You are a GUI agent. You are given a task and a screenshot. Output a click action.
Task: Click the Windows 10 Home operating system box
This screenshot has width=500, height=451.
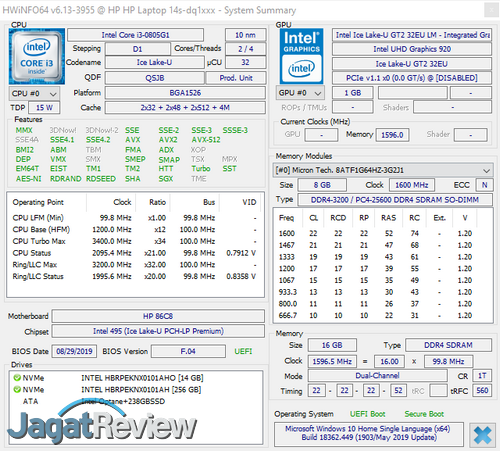point(369,433)
